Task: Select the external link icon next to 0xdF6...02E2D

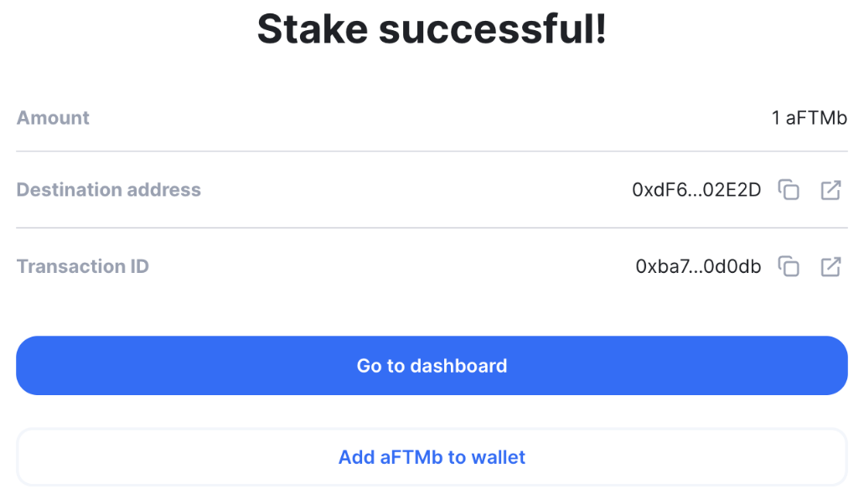Action: (x=830, y=190)
